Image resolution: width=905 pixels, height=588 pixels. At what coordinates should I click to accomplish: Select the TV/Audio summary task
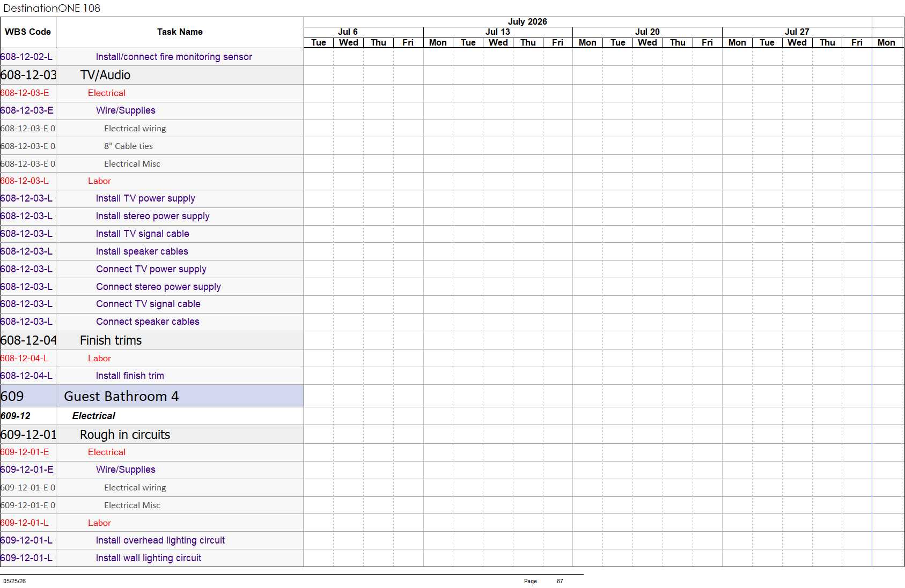(105, 75)
